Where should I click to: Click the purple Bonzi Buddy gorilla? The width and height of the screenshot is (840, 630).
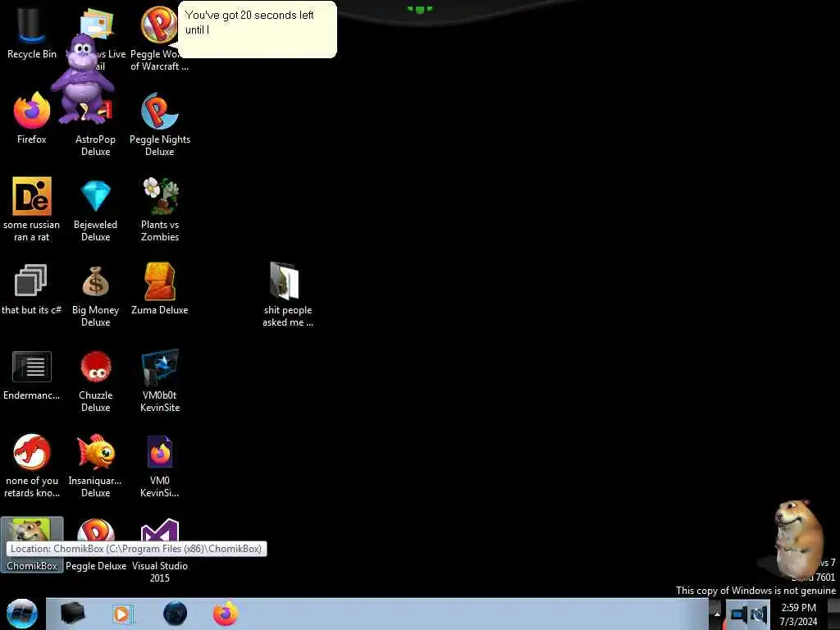[x=83, y=78]
